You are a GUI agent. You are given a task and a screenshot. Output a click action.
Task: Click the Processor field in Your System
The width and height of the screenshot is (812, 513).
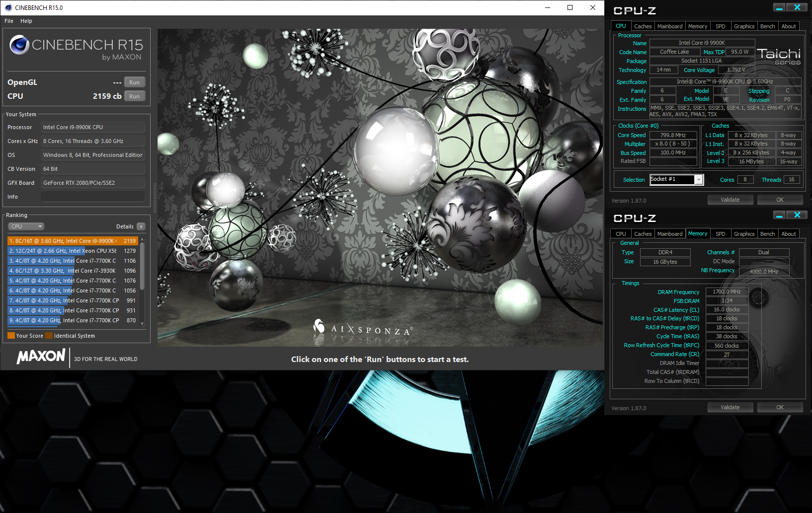click(x=93, y=127)
